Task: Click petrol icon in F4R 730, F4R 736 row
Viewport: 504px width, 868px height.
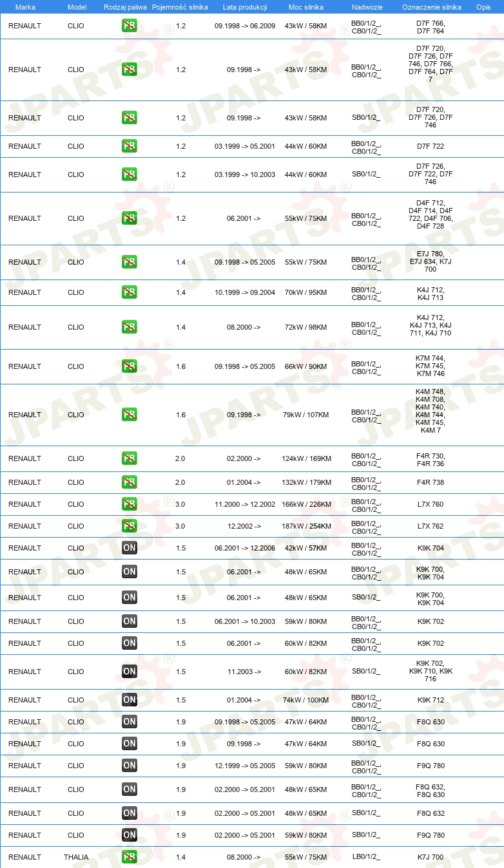Action: pos(130,458)
